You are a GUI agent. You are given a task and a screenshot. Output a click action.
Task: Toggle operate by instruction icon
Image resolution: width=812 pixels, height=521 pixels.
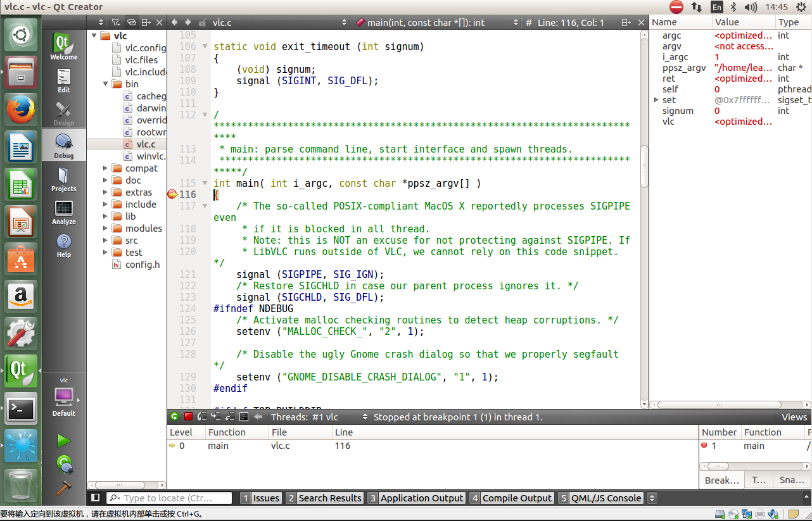click(244, 417)
